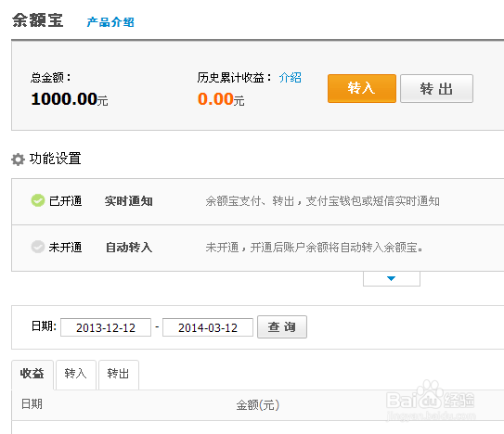Click the gear icon beside 功能设置

click(x=18, y=160)
